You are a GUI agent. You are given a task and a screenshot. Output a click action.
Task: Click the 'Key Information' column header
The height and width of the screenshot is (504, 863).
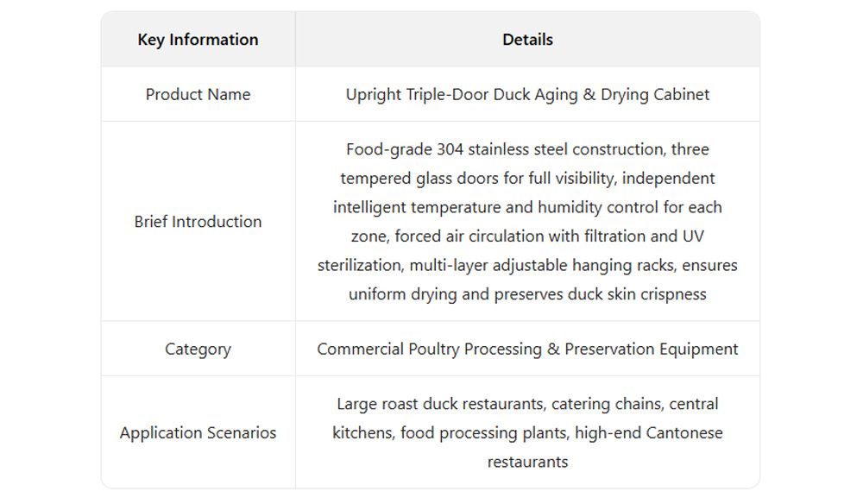198,40
